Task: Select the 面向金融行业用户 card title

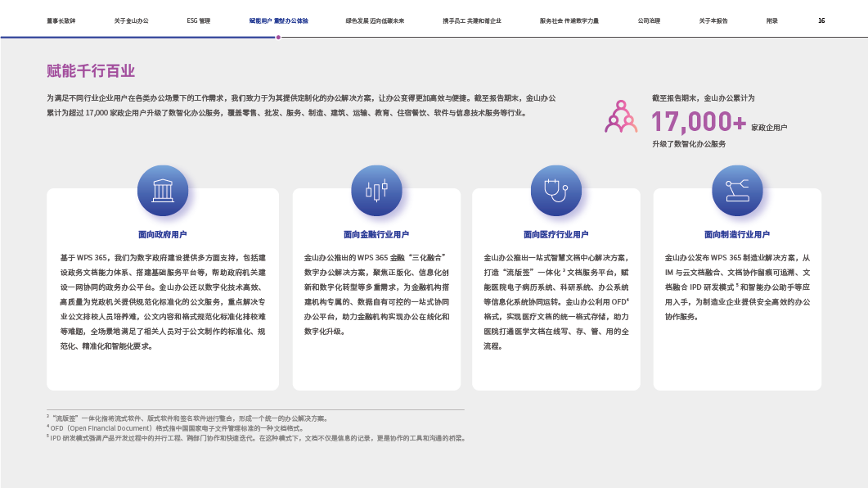Action: pyautogui.click(x=376, y=234)
